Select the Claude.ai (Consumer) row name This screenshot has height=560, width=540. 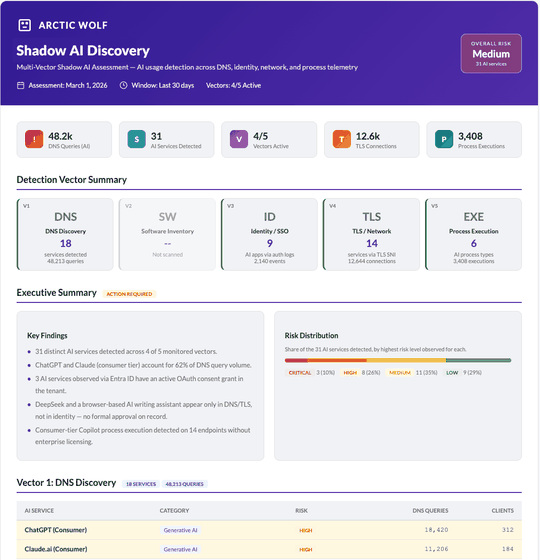56,549
